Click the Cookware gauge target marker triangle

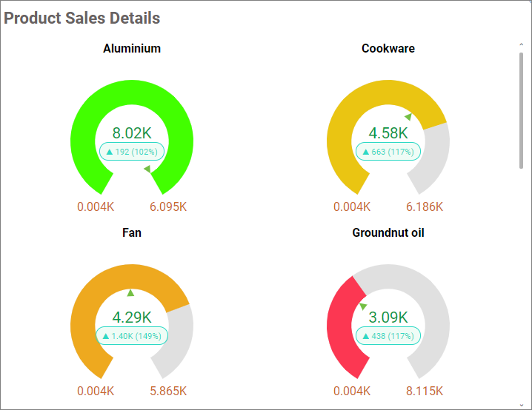coord(408,117)
